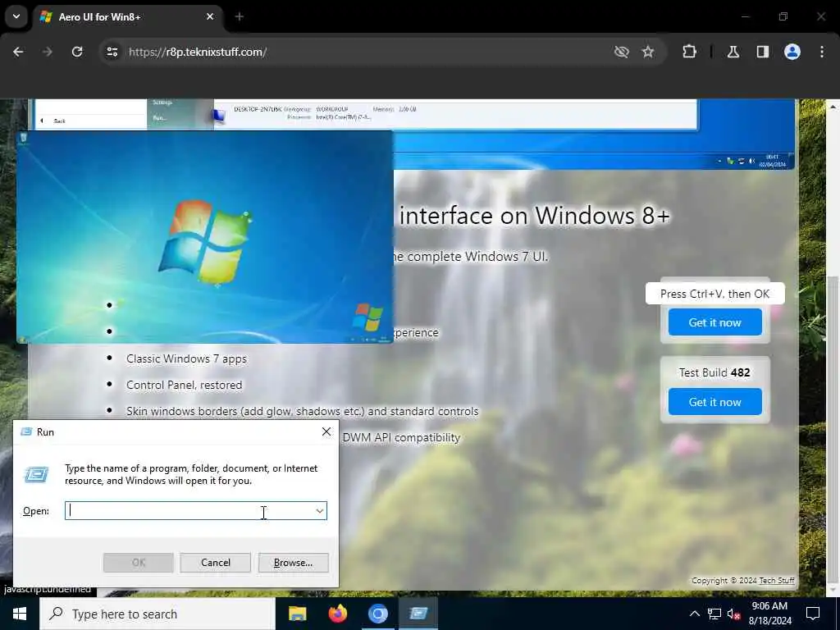This screenshot has width=840, height=630.
Task: Reload the current page
Action: pyautogui.click(x=77, y=52)
